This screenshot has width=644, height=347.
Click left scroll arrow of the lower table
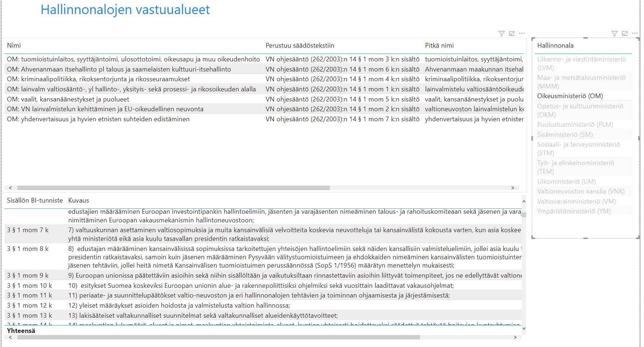(10, 337)
